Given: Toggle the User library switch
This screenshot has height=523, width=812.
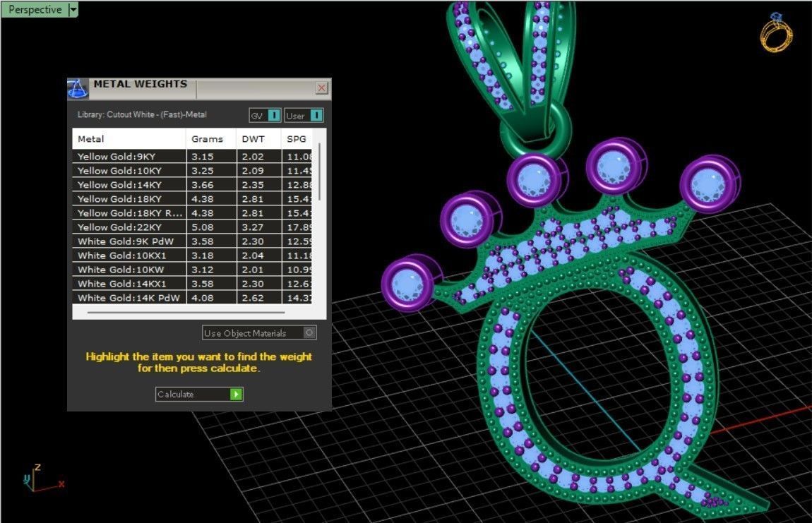Looking at the screenshot, I should point(304,116).
